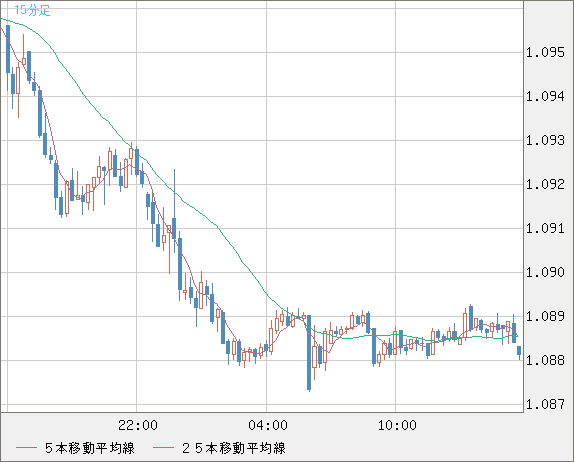Viewport: 574px width, 462px height.
Task: Click the 10:00 time axis label
Action: click(x=397, y=425)
